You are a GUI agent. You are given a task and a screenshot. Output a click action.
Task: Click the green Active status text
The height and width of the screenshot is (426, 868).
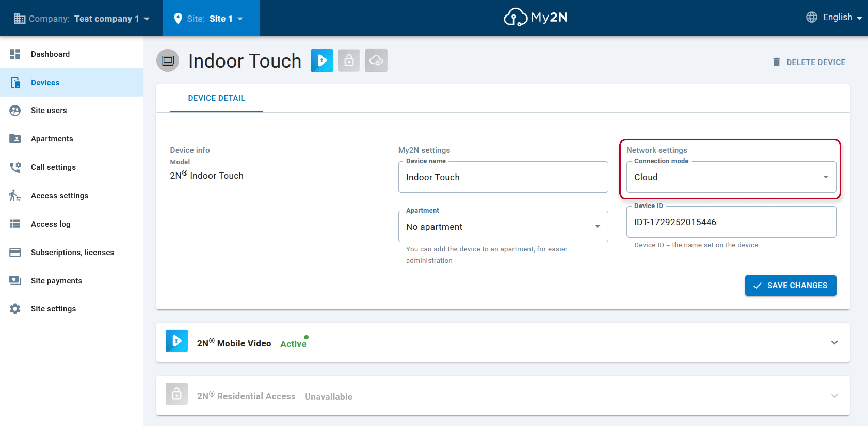(x=293, y=344)
